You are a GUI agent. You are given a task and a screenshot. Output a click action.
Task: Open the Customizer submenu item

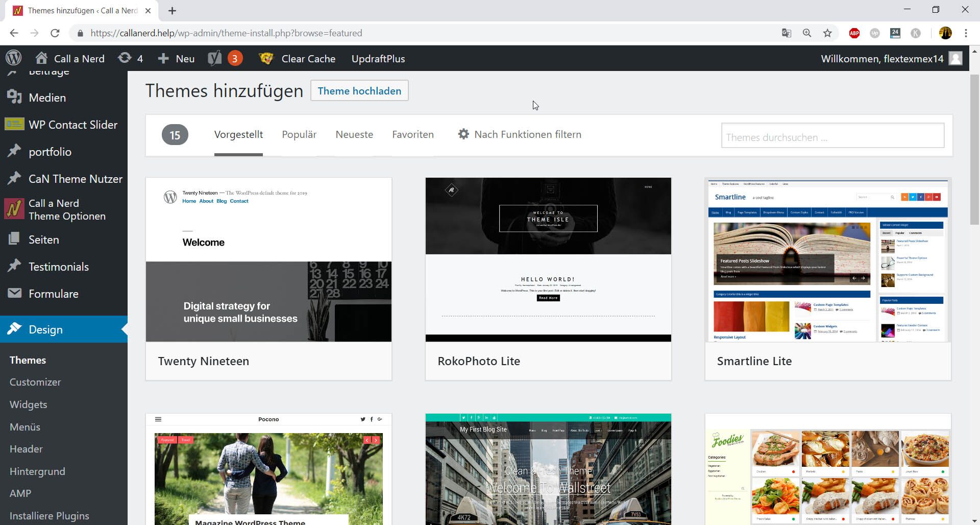click(35, 382)
